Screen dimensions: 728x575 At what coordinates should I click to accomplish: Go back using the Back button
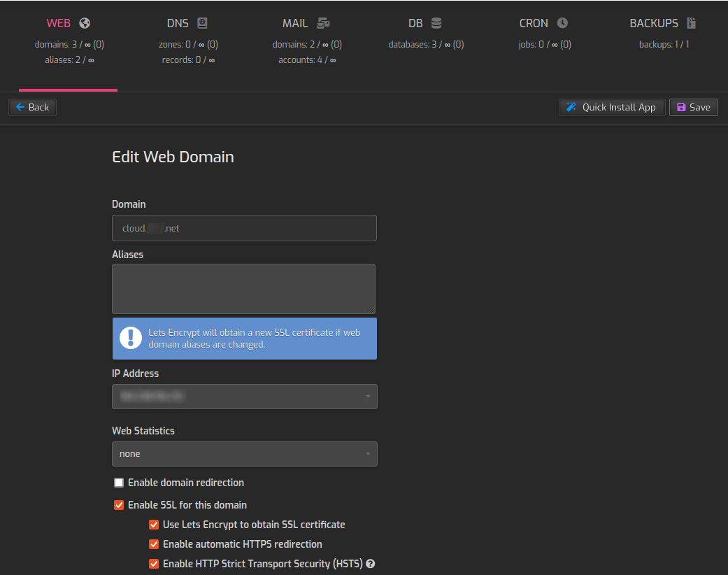coord(32,107)
